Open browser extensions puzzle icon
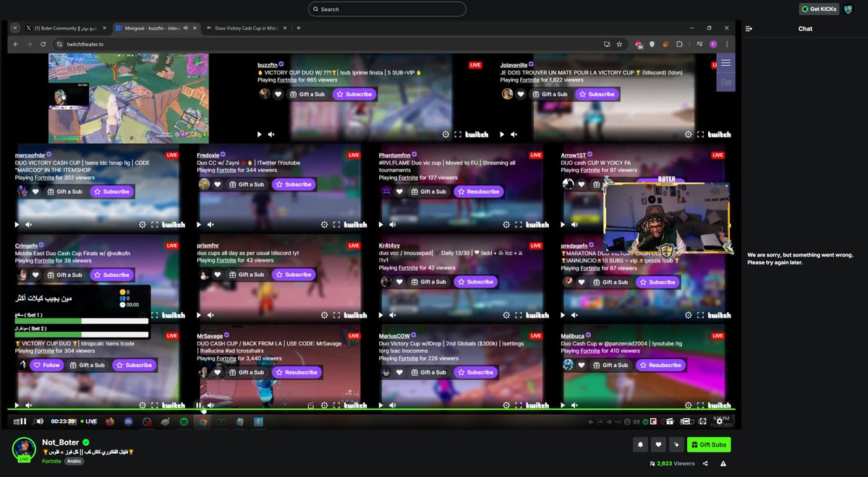The image size is (868, 477). coord(679,44)
